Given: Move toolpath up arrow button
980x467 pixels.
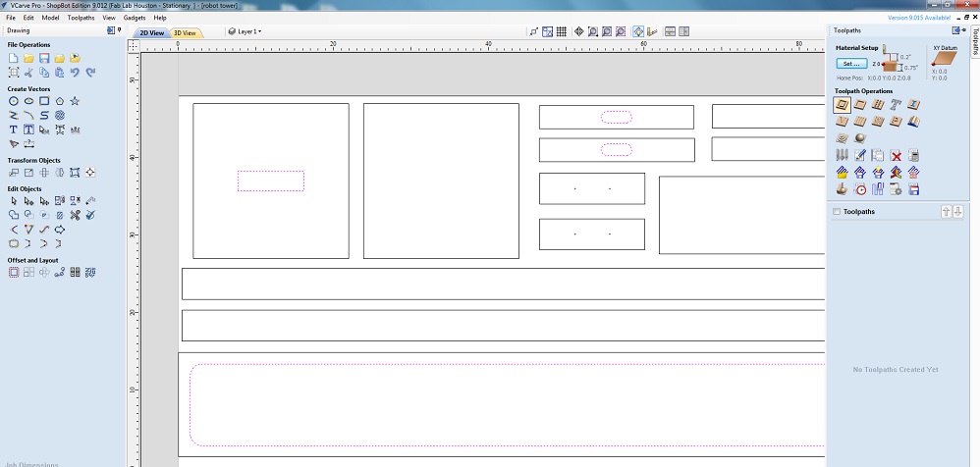Looking at the screenshot, I should click(946, 212).
